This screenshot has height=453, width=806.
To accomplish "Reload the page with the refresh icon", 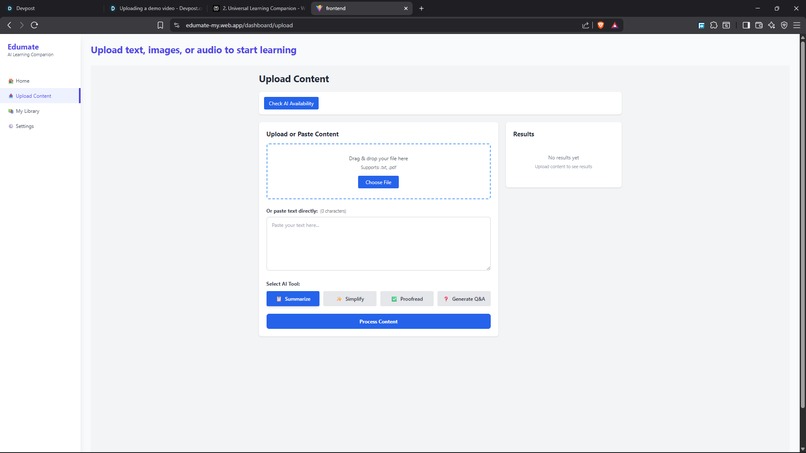I will (34, 25).
